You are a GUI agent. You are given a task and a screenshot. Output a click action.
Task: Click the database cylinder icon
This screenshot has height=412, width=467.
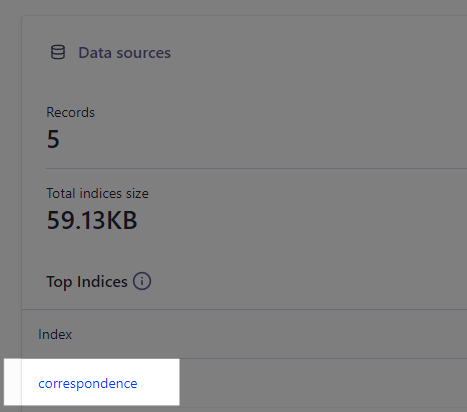[x=58, y=52]
